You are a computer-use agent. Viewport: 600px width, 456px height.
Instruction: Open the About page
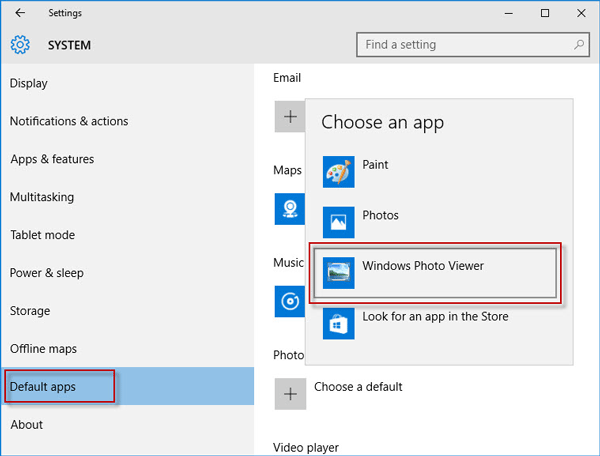point(27,425)
